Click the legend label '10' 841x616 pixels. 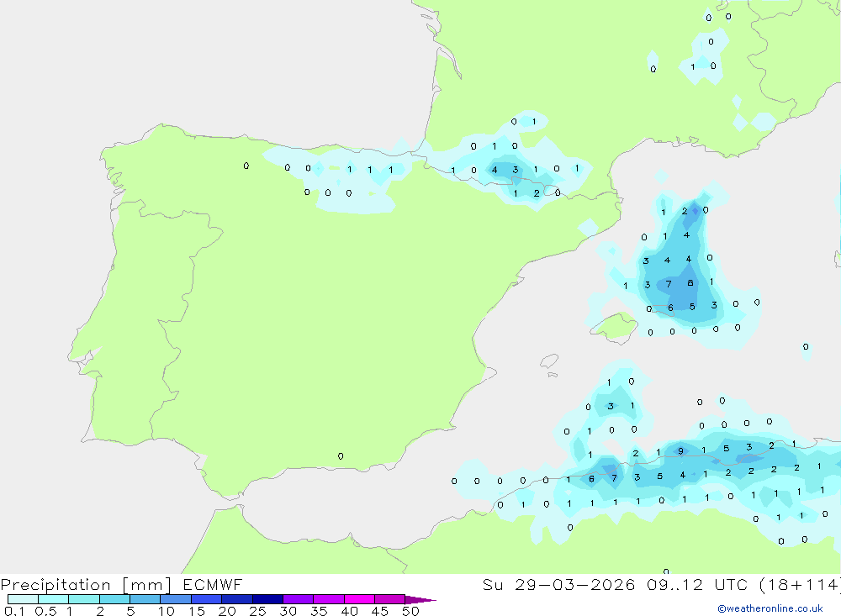point(167,611)
